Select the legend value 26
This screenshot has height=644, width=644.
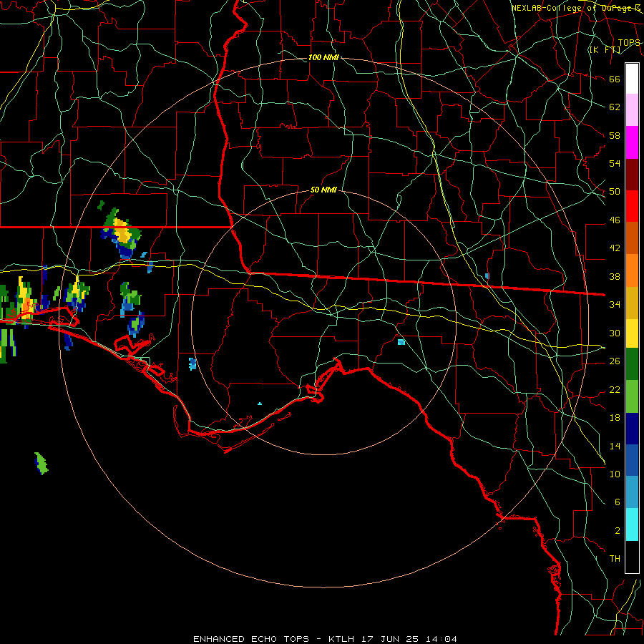(615, 361)
